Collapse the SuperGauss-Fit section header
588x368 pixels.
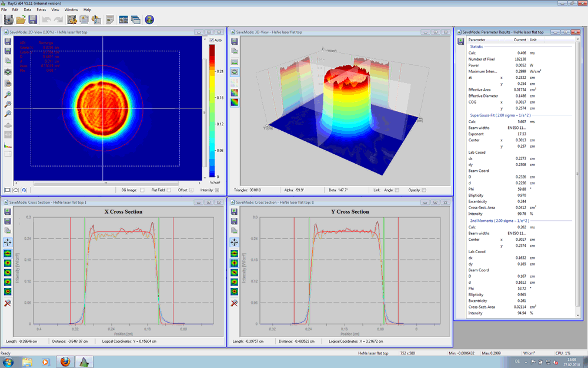click(500, 115)
